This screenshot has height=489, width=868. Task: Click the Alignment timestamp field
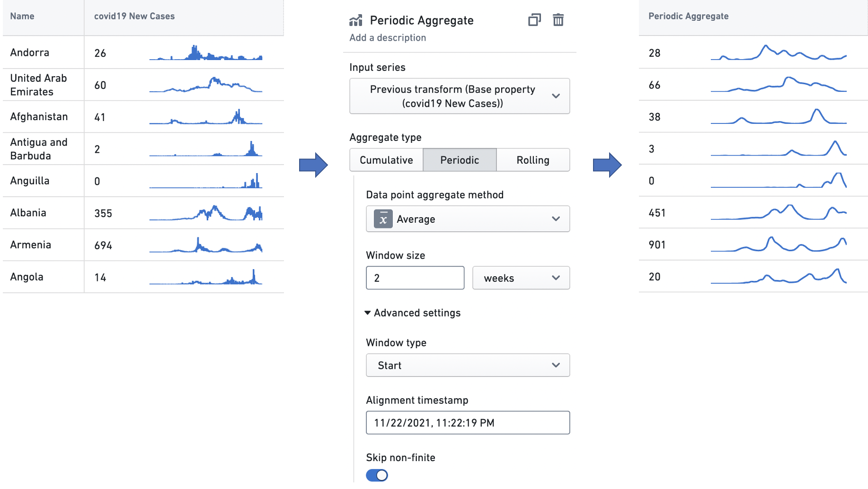tap(468, 423)
